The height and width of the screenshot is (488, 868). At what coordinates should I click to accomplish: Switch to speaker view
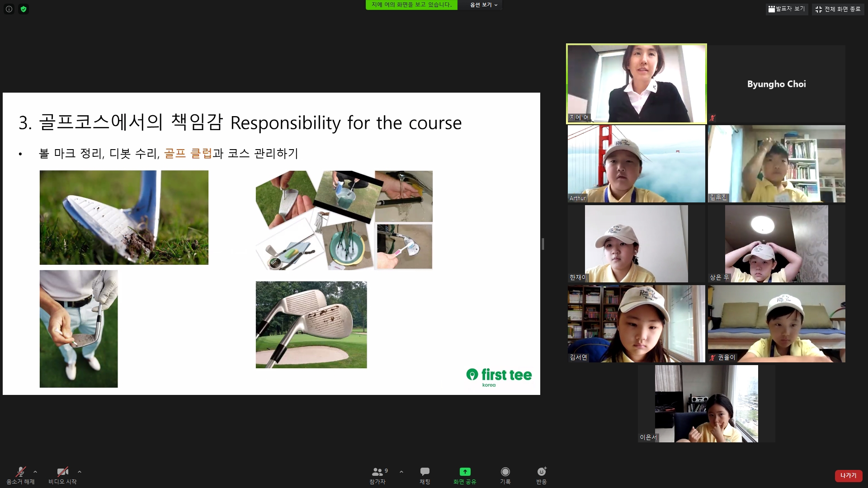pos(787,9)
